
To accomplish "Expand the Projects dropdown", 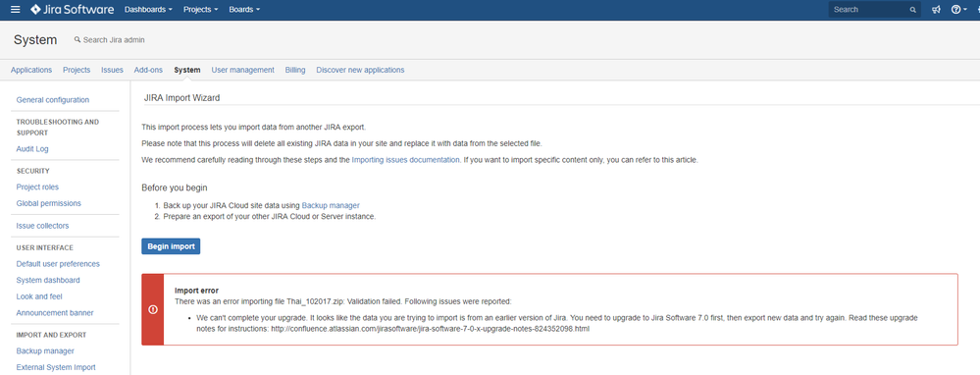I will (201, 10).
